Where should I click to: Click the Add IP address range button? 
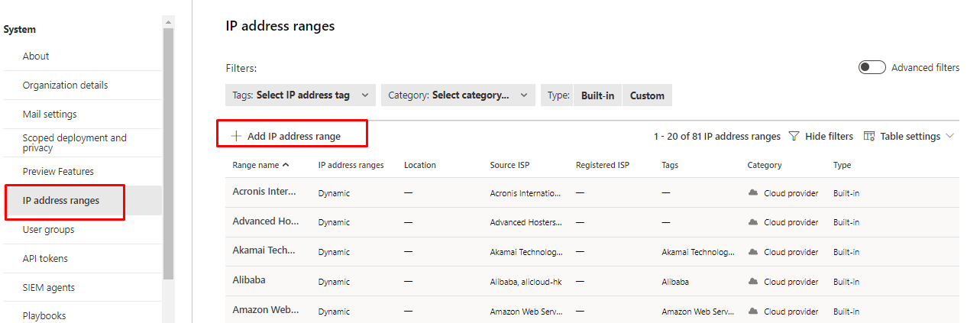click(293, 136)
